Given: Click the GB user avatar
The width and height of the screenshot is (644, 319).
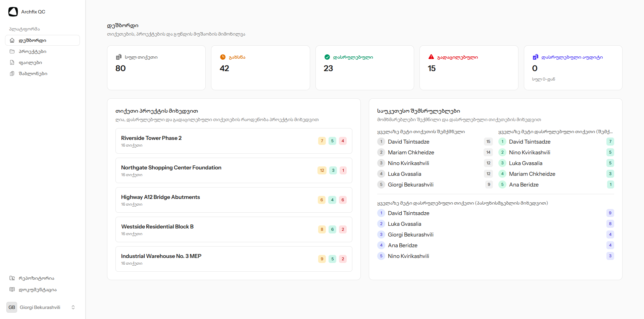Looking at the screenshot, I should click(12, 307).
